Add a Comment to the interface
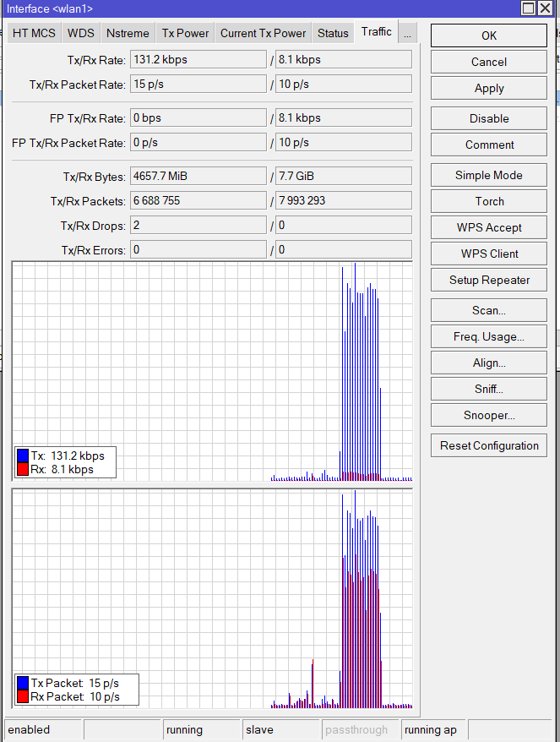Screen dimensions: 560x742 [x=489, y=145]
